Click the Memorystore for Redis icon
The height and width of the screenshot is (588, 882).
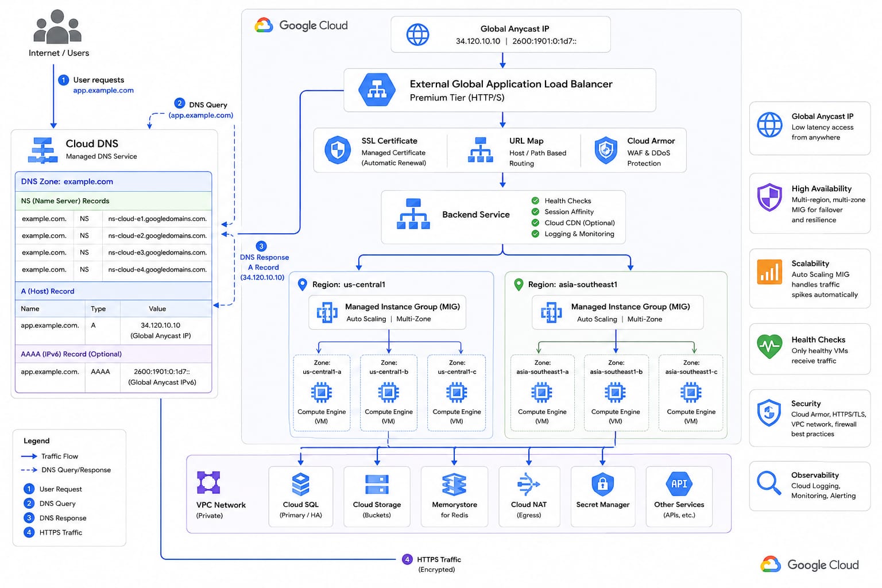[x=454, y=484]
